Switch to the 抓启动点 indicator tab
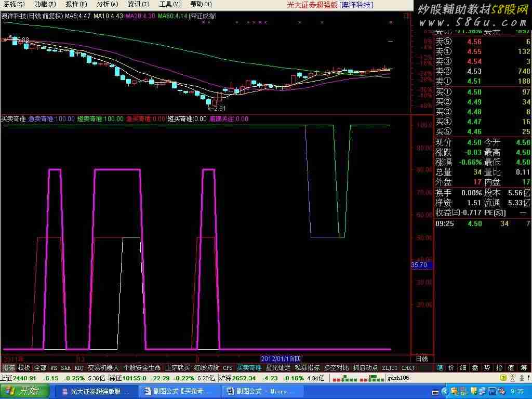The height and width of the screenshot is (399, 532). [x=365, y=368]
